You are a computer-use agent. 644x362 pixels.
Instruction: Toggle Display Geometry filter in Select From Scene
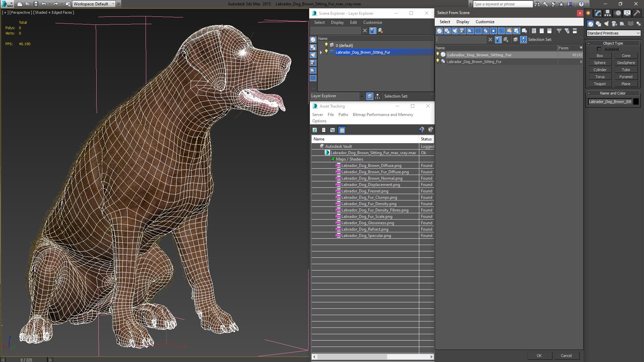pos(439,31)
